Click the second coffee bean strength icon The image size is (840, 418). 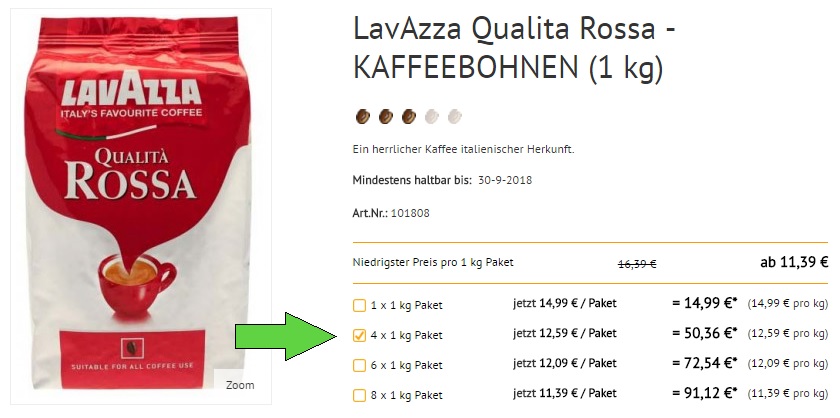(x=386, y=116)
